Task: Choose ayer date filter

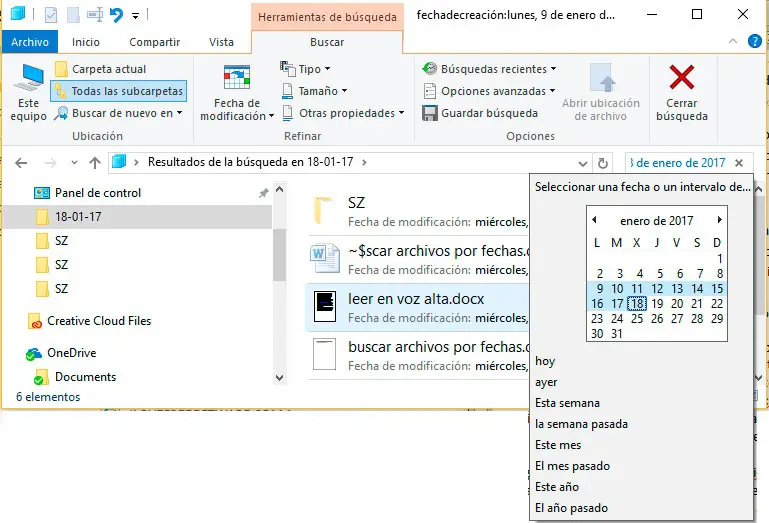Action: pos(546,383)
